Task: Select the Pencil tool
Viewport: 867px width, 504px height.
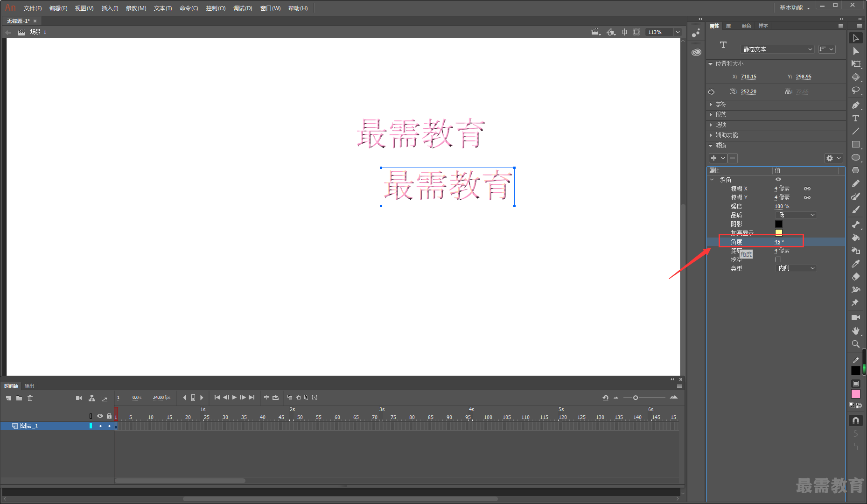Action: (x=856, y=183)
